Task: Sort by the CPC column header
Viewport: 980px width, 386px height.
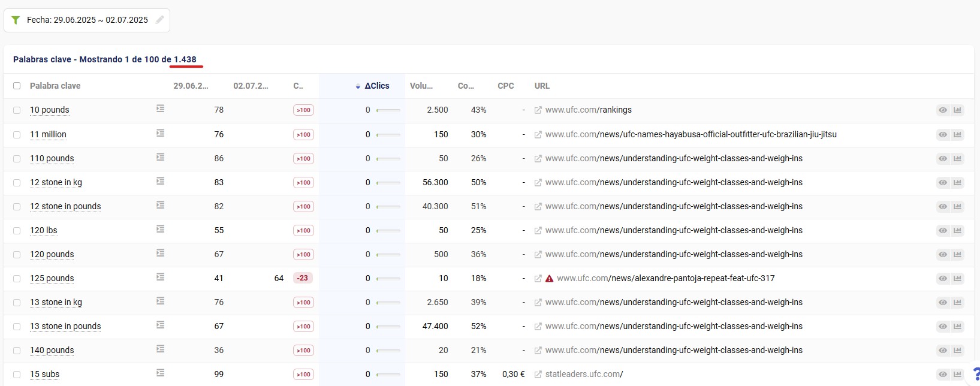Action: click(x=505, y=86)
